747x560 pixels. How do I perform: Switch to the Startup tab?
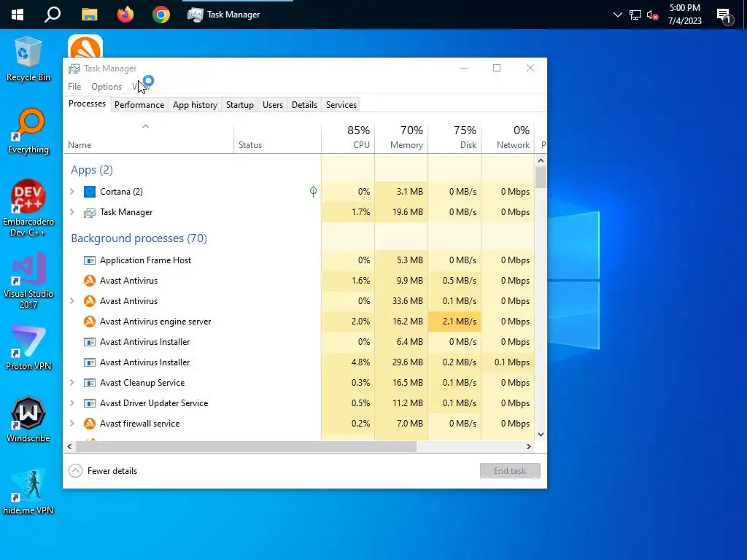tap(239, 105)
